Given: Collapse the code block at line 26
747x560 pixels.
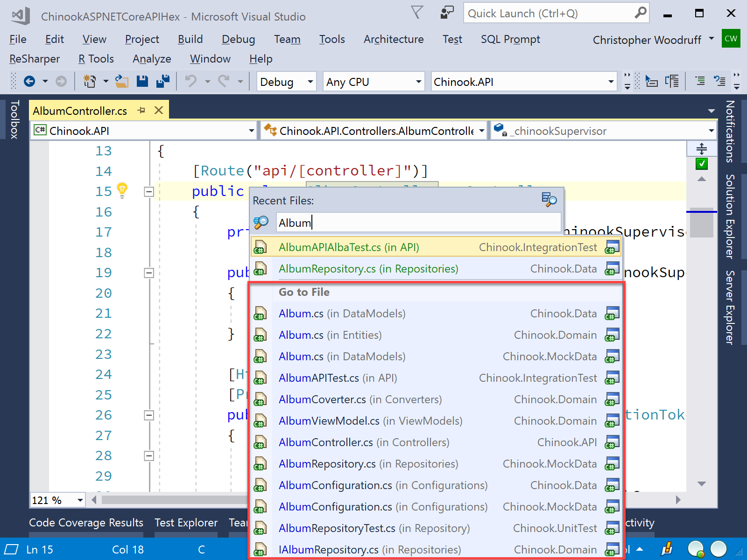Looking at the screenshot, I should tap(149, 415).
